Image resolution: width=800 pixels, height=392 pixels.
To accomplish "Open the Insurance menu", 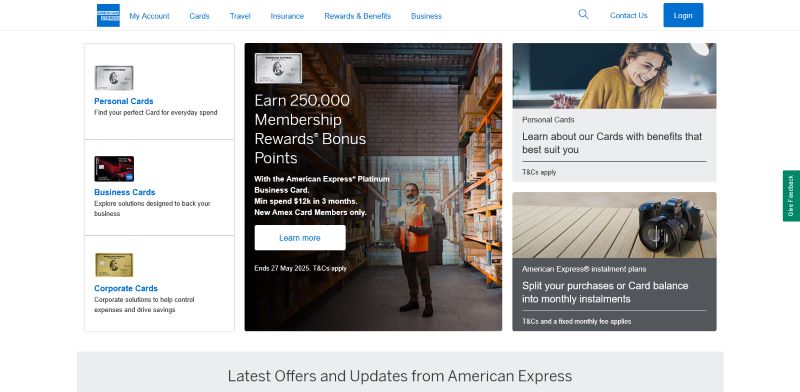I will pyautogui.click(x=287, y=16).
